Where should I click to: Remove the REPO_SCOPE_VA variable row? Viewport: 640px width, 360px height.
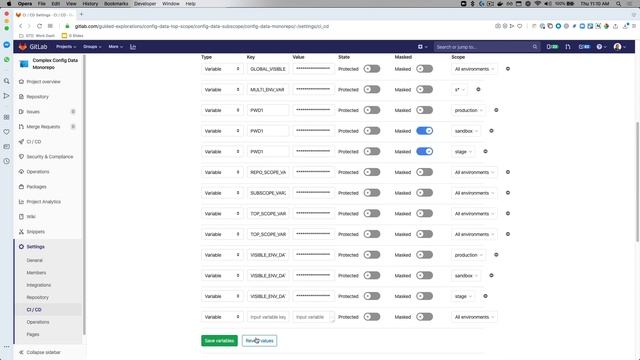pos(508,172)
